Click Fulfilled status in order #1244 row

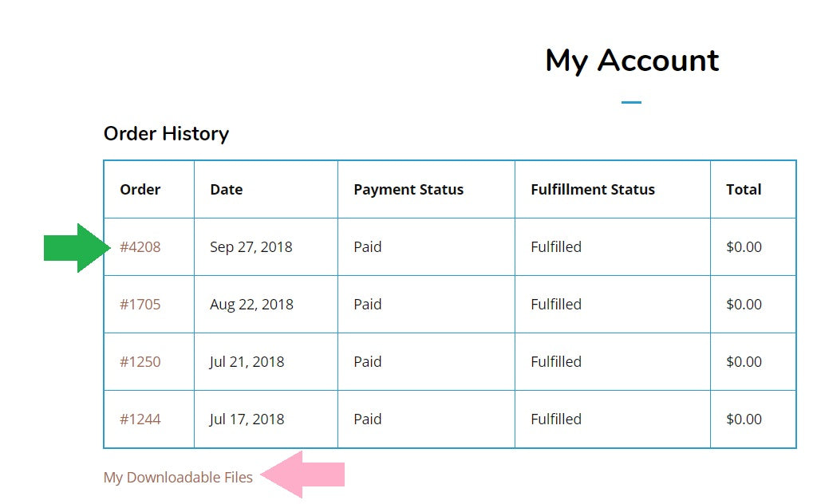pos(556,419)
